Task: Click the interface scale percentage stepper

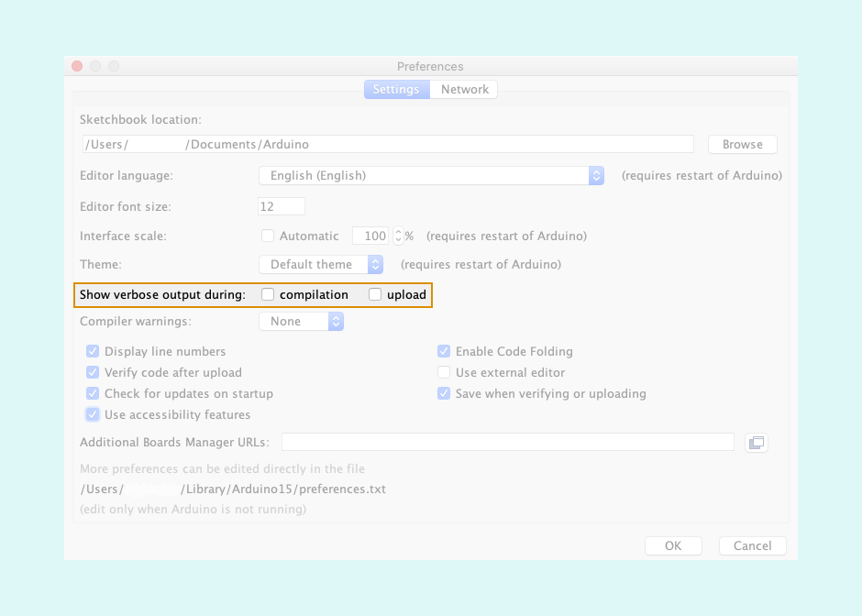Action: (398, 236)
